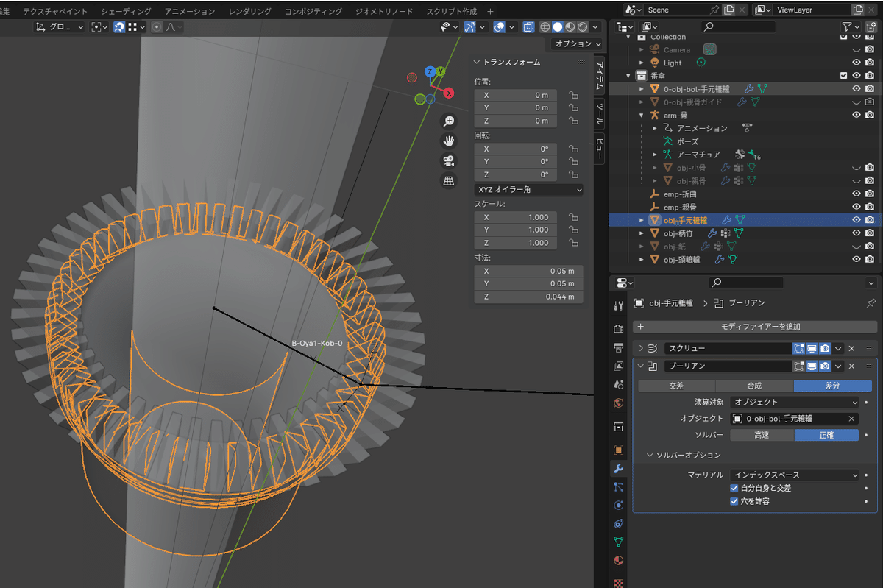
Task: Disable render for emp-折曲 camera icon
Action: [870, 194]
